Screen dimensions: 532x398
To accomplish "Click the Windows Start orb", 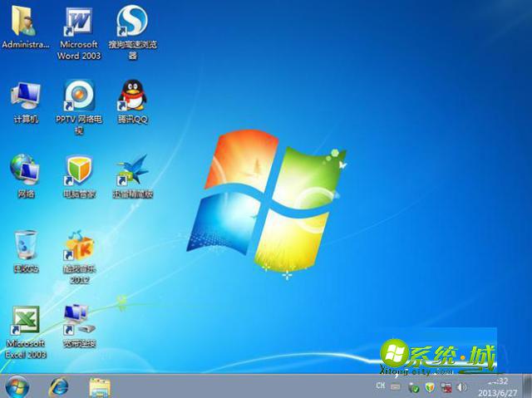I will click(17, 386).
